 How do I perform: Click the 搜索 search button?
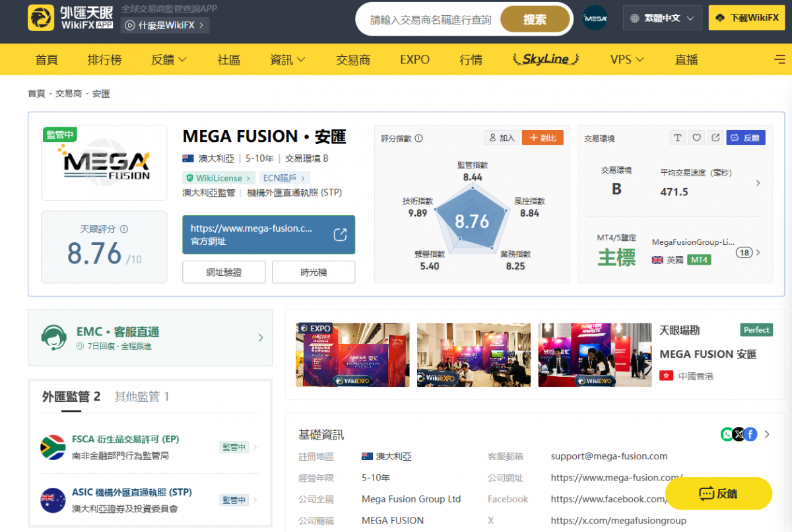point(535,19)
